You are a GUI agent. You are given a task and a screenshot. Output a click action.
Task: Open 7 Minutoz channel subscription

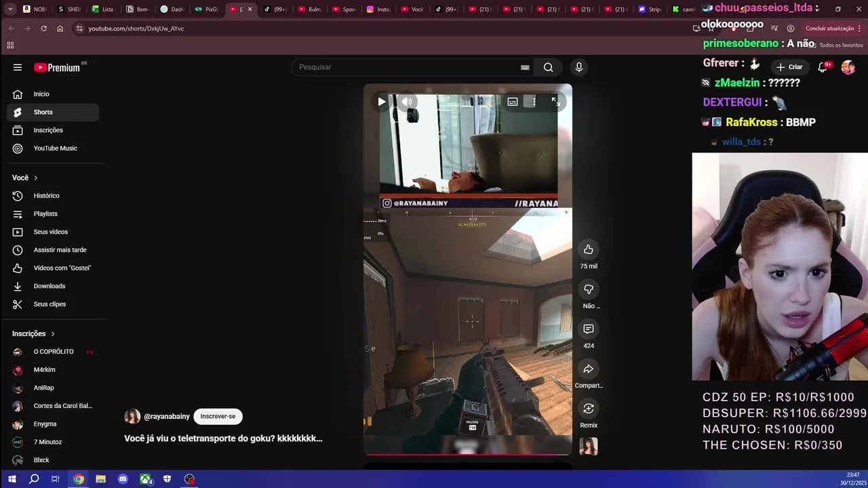click(53, 442)
